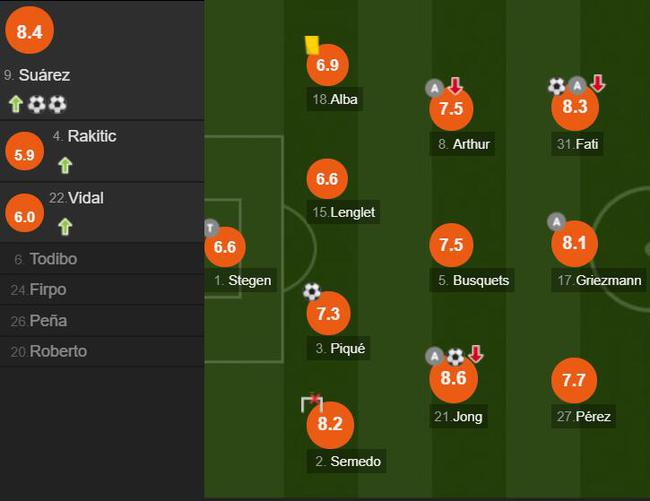Viewport: 650px width, 501px height.
Task: Click the badge beside Stegen's rating
Action: point(210,226)
